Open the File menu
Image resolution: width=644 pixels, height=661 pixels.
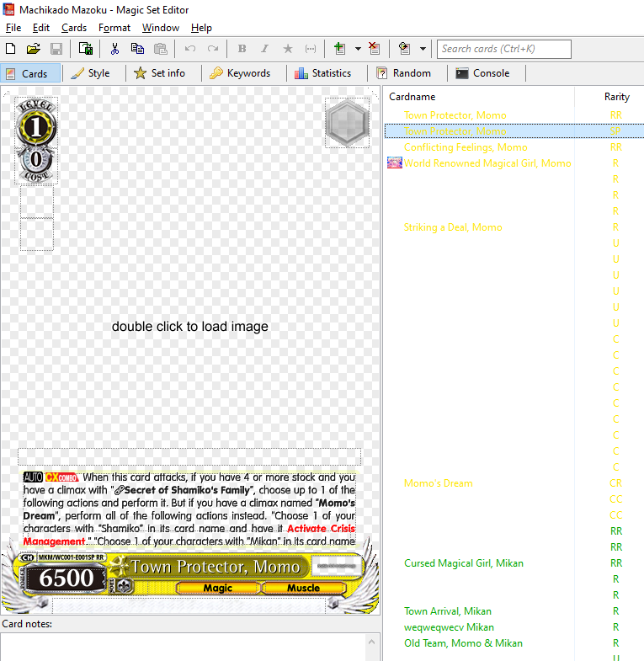coord(13,28)
